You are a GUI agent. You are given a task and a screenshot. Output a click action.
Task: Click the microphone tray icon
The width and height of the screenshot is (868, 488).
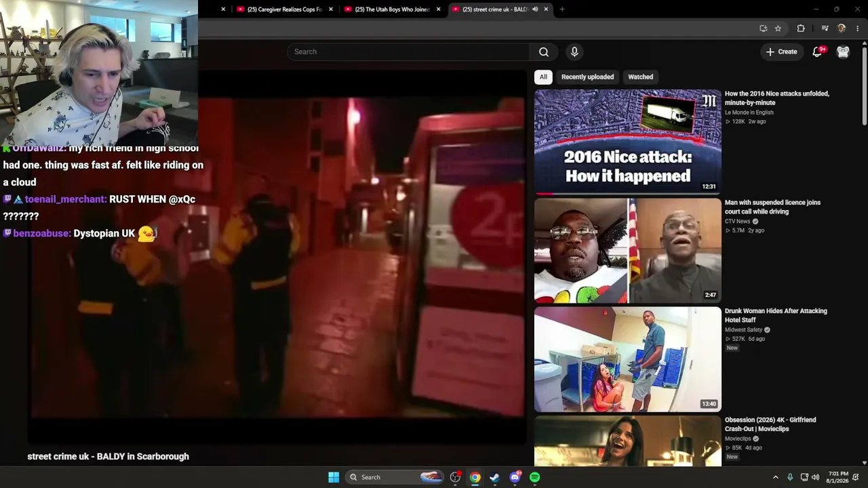(x=790, y=477)
